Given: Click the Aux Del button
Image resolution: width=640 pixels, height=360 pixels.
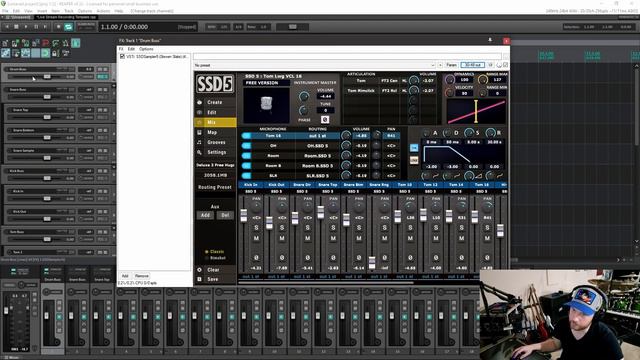Looking at the screenshot, I should [x=225, y=215].
